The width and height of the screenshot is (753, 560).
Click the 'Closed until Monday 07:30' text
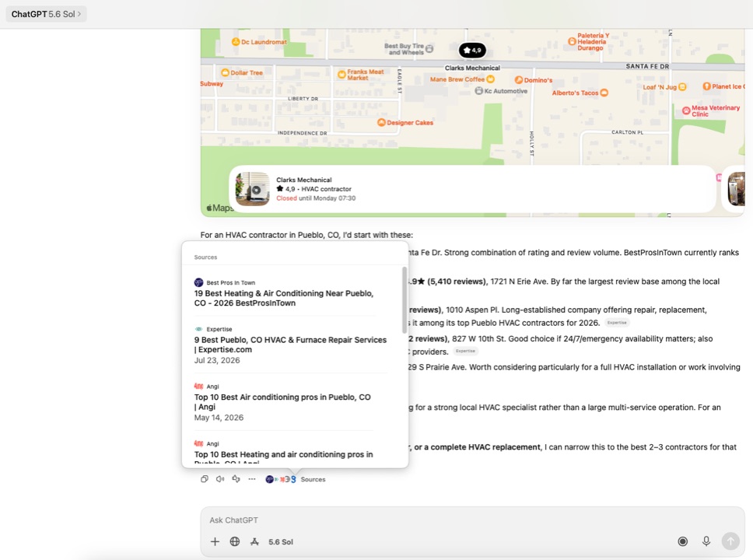tap(316, 198)
